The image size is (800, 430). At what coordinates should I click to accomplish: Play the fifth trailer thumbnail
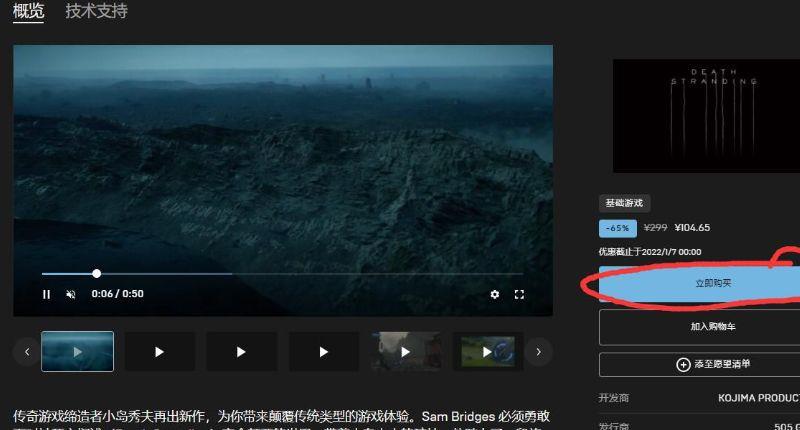406,351
